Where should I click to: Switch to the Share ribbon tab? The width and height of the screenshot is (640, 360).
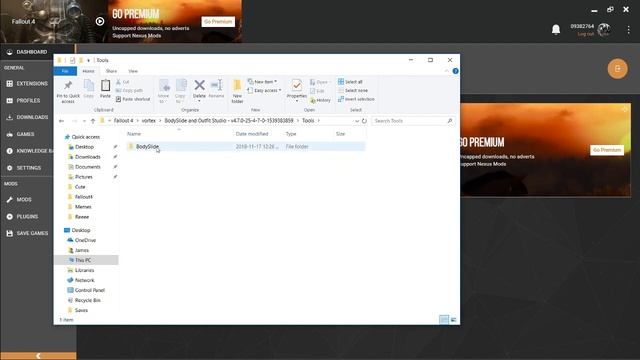pos(111,71)
